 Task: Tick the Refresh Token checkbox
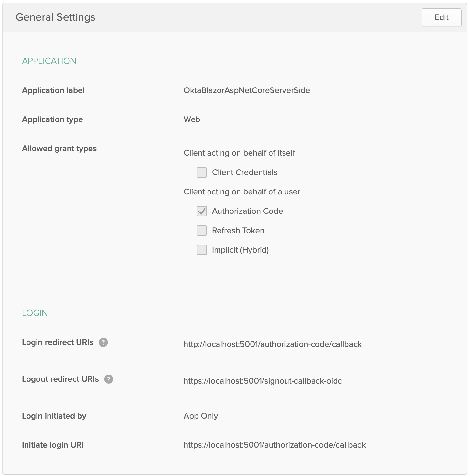(x=202, y=231)
